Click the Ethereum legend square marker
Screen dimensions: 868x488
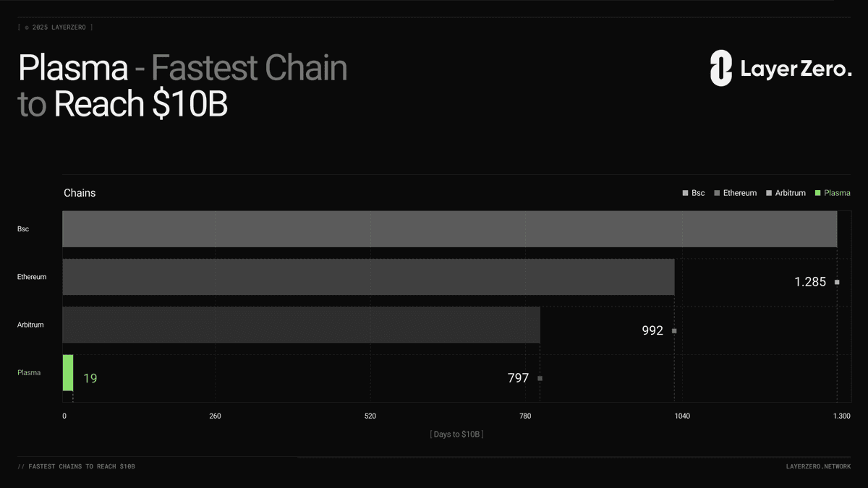click(717, 193)
